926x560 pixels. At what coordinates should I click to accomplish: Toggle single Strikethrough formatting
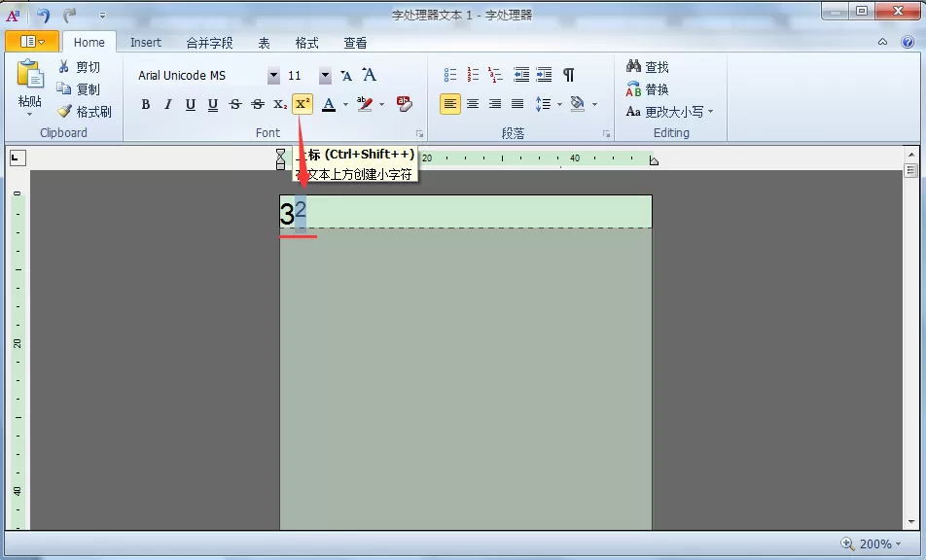[x=235, y=104]
